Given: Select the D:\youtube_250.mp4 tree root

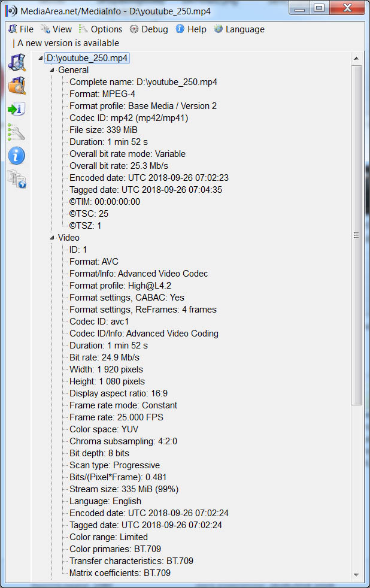Looking at the screenshot, I should click(87, 58).
